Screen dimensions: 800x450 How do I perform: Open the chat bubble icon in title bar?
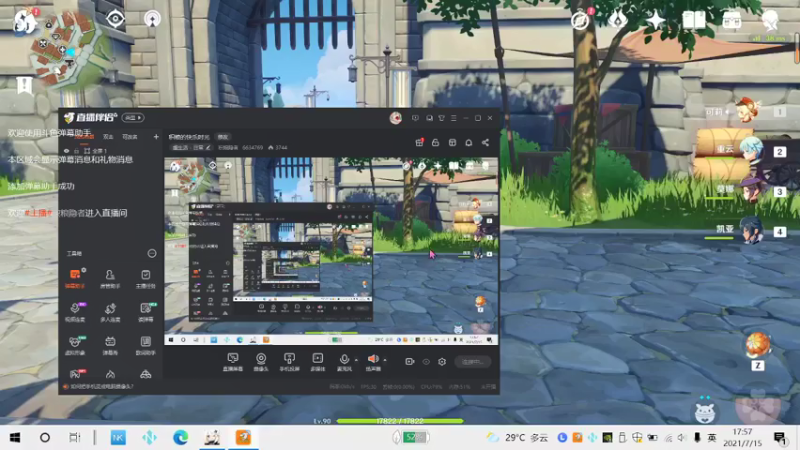(x=429, y=118)
